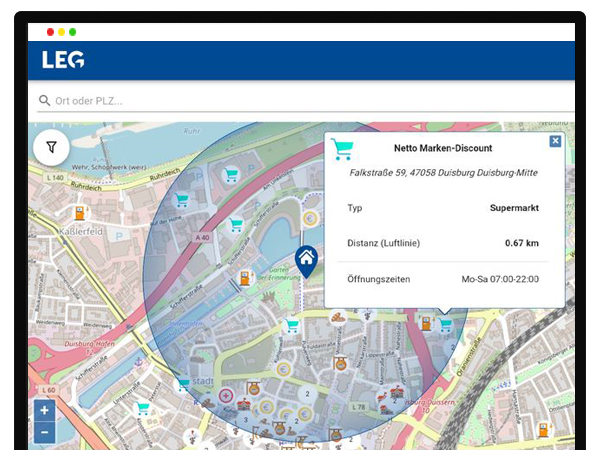Focus the Ort oder PLZ search field
The height and width of the screenshot is (450, 600).
click(x=300, y=101)
